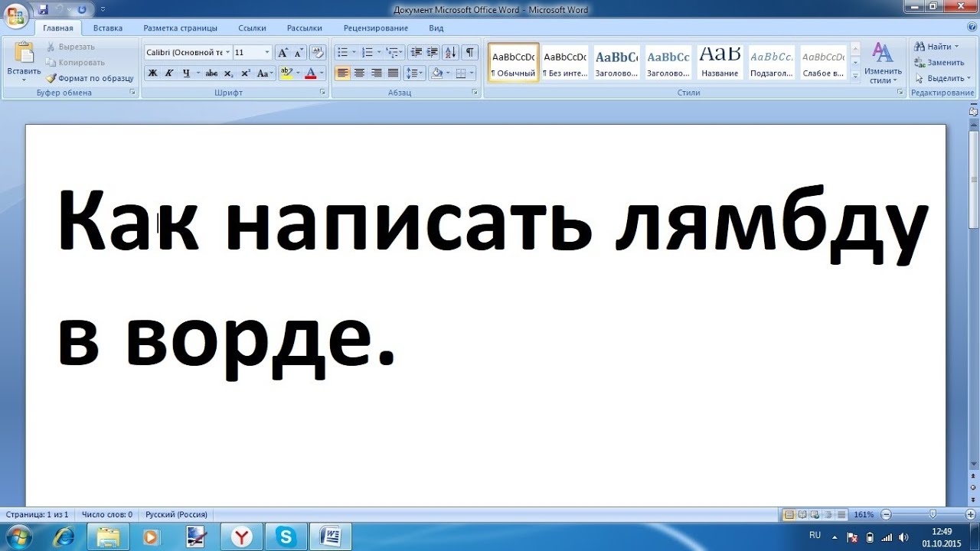This screenshot has height=551, width=980.
Task: Expand the styles gallery More arrow
Action: [855, 76]
